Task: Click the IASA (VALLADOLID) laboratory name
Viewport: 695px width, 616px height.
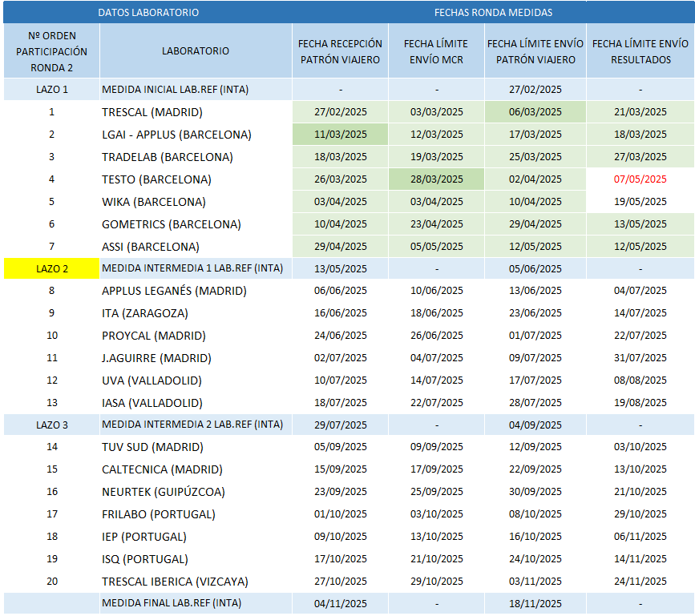Action: coord(152,403)
